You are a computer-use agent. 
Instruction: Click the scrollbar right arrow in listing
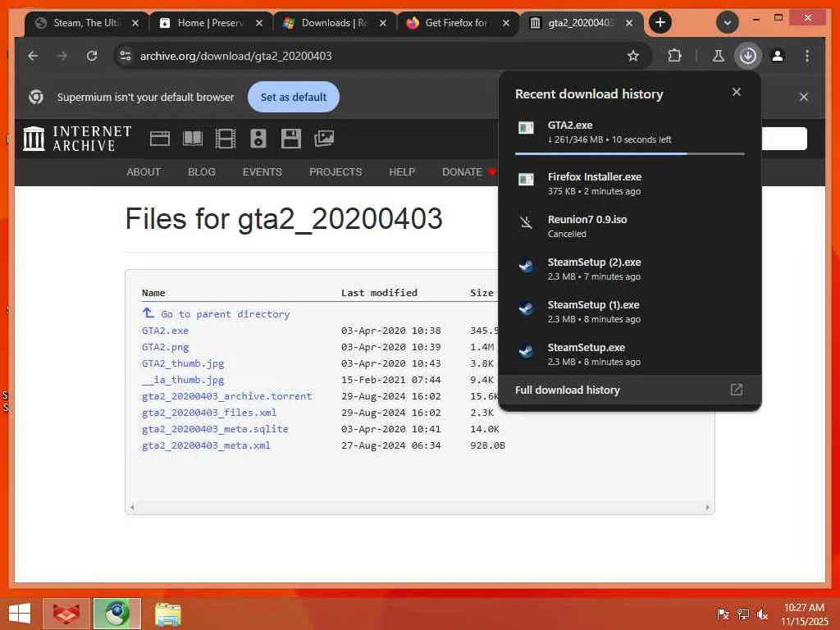point(707,507)
